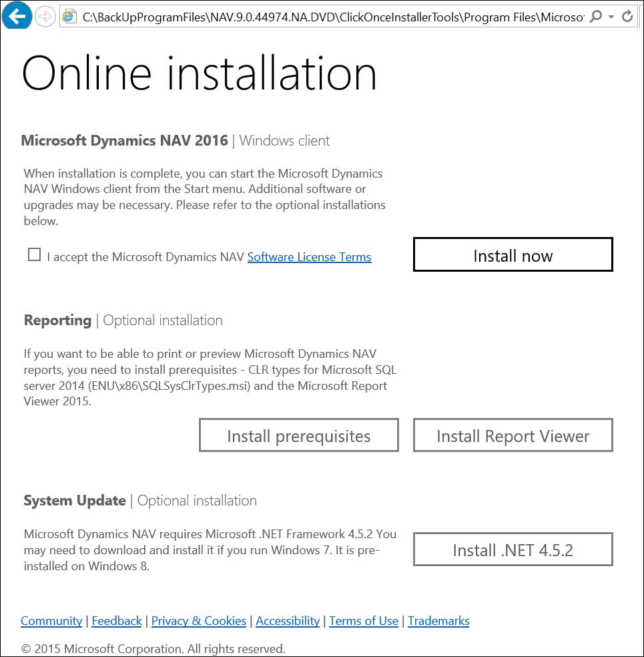This screenshot has width=644, height=657.
Task: Click the Install Report Viewer button
Action: point(513,435)
